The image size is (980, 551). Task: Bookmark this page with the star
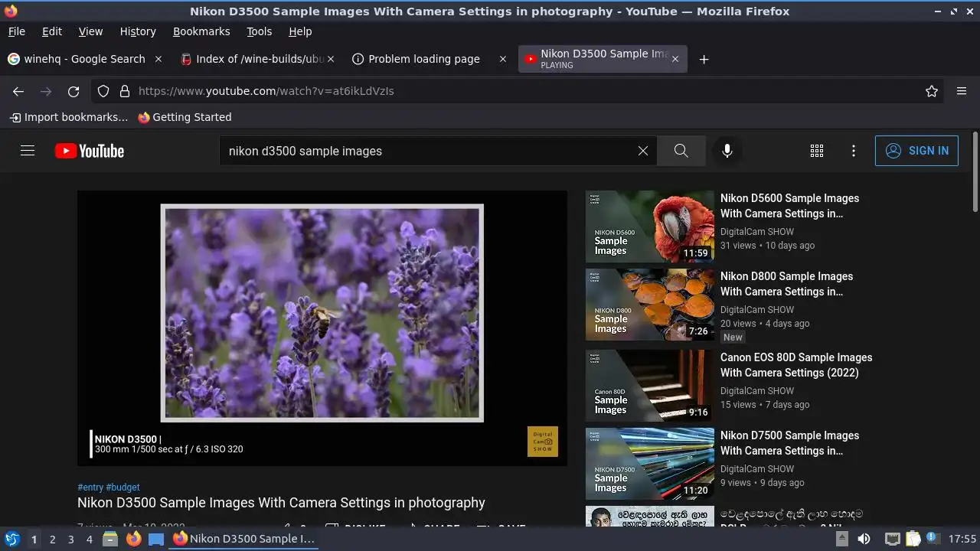pos(932,91)
